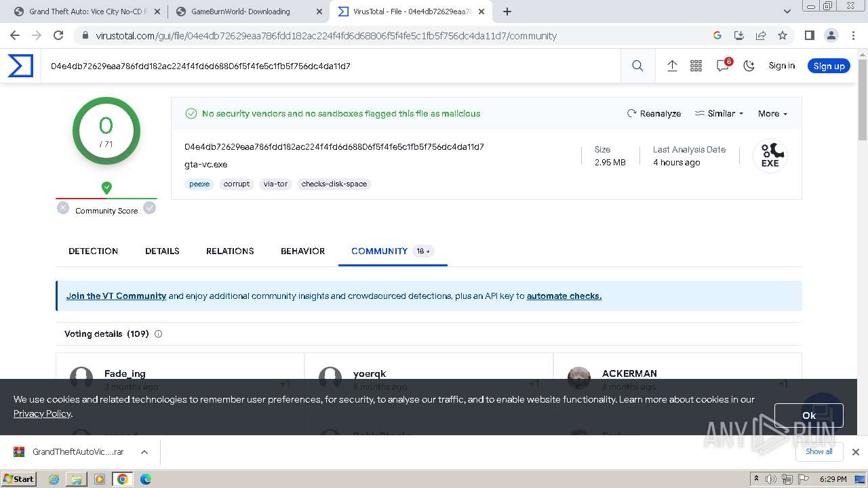This screenshot has height=488, width=868.
Task: Click the Reanalyze button
Action: point(654,113)
